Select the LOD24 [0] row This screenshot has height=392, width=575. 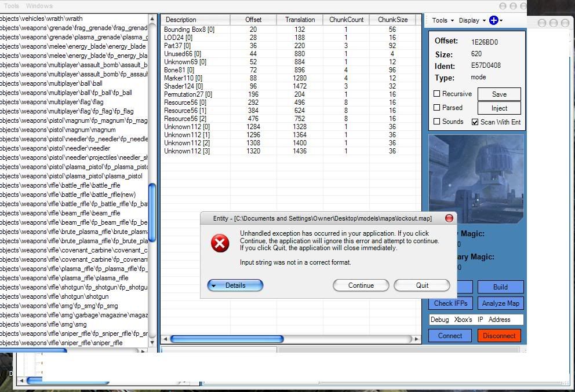click(x=290, y=38)
